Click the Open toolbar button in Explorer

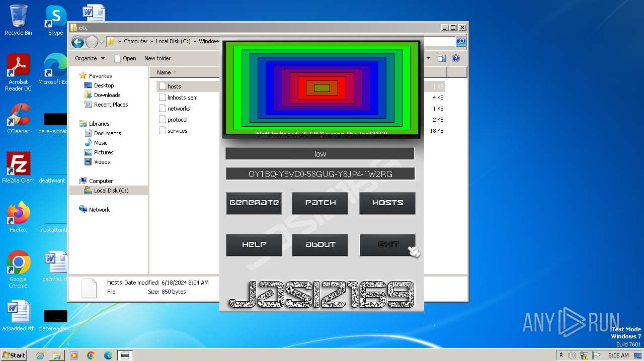pyautogui.click(x=125, y=58)
